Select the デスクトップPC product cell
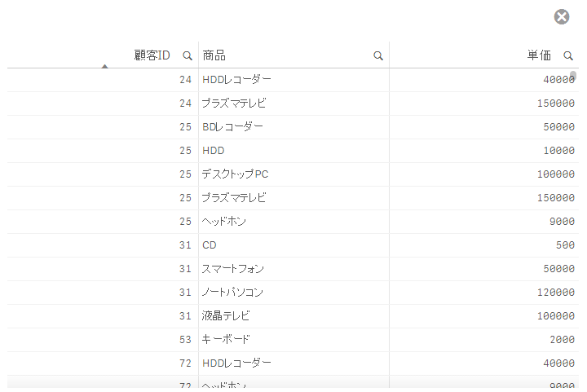 [x=293, y=174]
